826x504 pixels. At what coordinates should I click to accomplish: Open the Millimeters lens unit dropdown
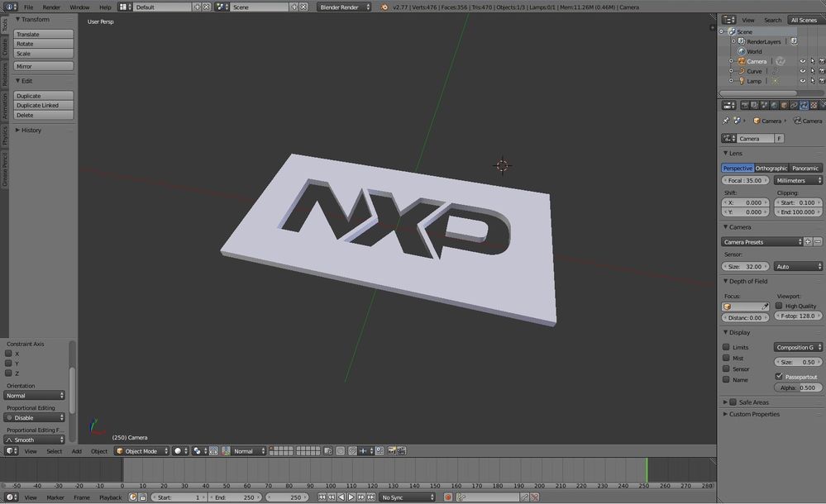796,180
